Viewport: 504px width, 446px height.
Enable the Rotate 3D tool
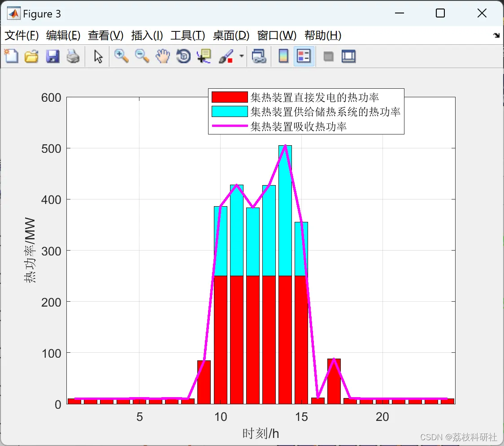183,56
